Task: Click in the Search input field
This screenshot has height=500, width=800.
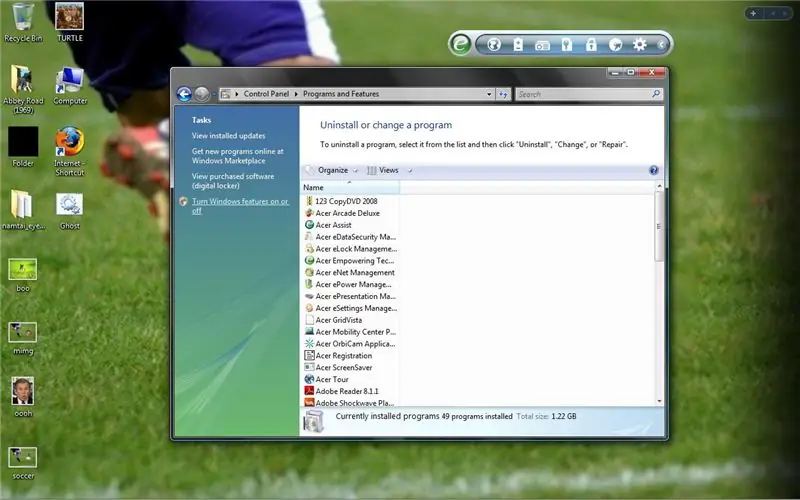Action: (x=583, y=94)
